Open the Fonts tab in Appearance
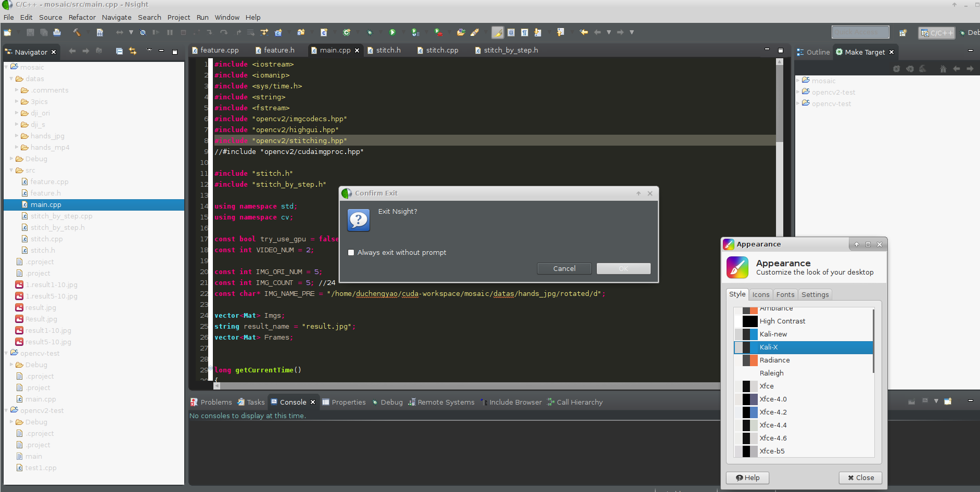This screenshot has width=980, height=492. point(785,294)
